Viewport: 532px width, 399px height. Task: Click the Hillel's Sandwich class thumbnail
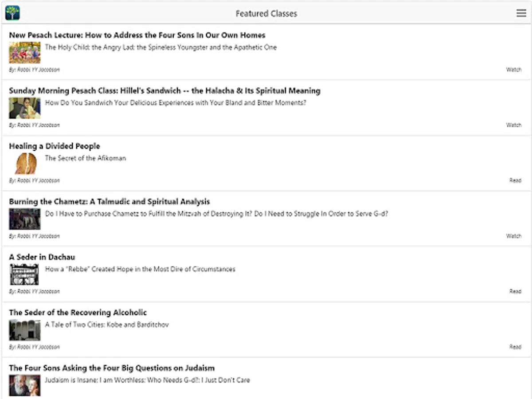[25, 108]
